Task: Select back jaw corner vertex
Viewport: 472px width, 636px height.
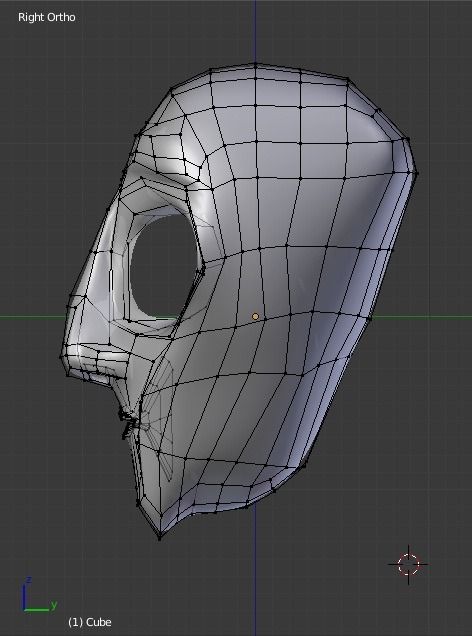Action: click(305, 466)
